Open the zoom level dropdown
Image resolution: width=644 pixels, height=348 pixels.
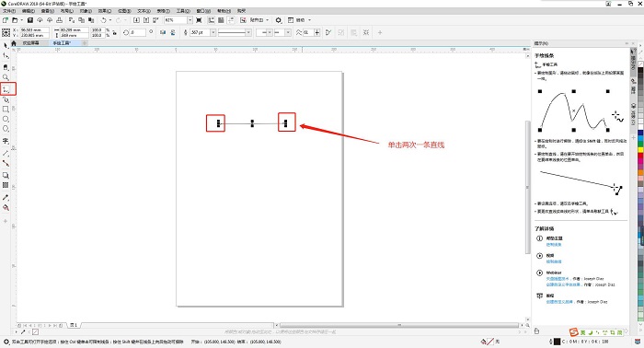(x=190, y=20)
